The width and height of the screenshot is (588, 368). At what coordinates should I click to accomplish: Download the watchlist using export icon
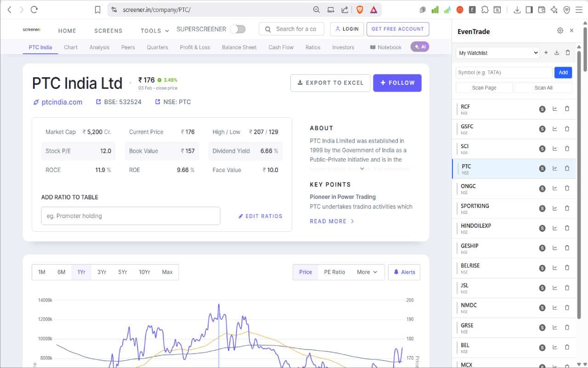557,53
